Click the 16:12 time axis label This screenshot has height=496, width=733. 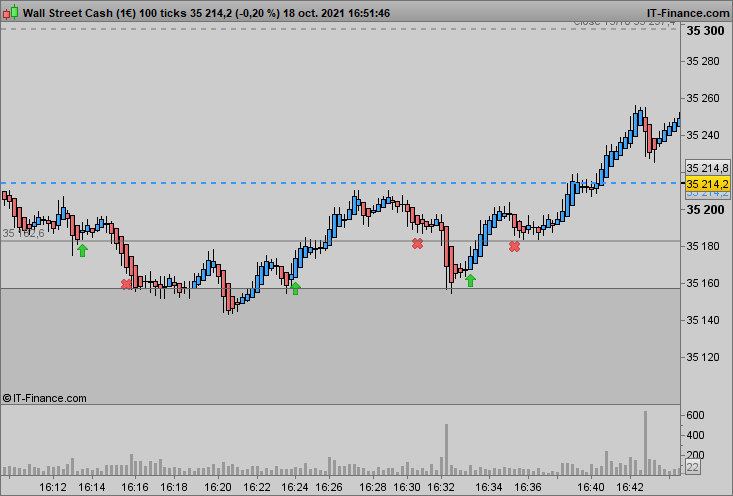52,487
